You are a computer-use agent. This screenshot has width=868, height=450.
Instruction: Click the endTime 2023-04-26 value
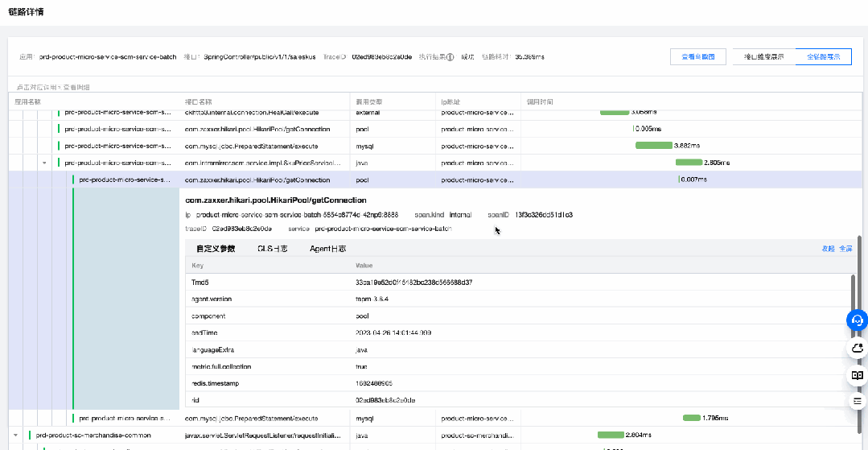click(x=393, y=333)
